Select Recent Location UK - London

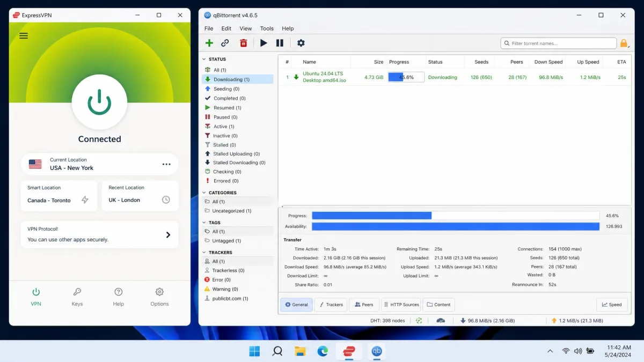click(140, 195)
